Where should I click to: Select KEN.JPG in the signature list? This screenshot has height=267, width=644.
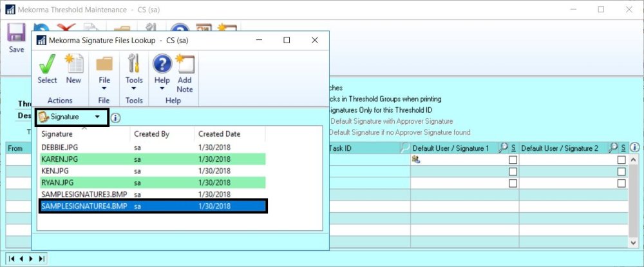(x=153, y=171)
